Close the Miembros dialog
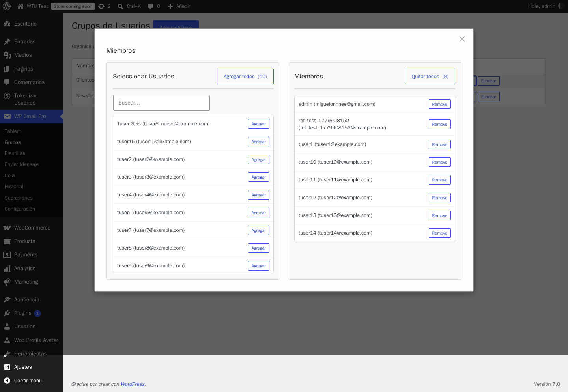Viewport: 568px width, 392px height. point(462,39)
